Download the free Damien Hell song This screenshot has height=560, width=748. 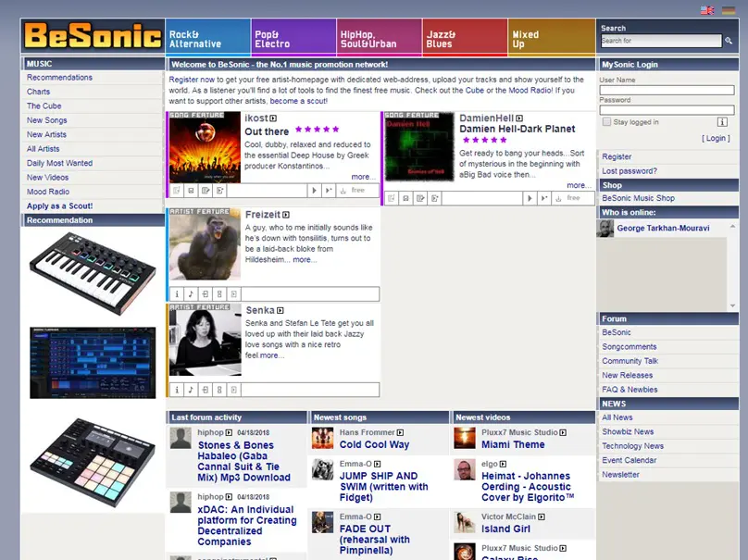(558, 198)
